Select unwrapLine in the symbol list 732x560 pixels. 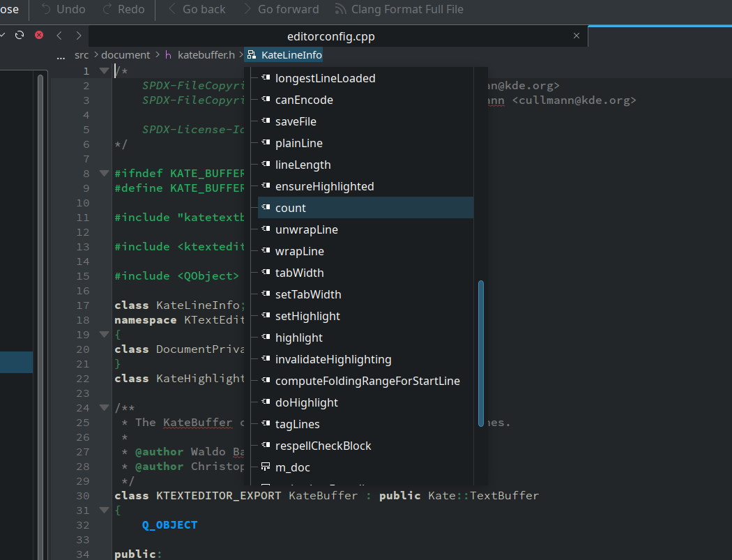(x=365, y=229)
